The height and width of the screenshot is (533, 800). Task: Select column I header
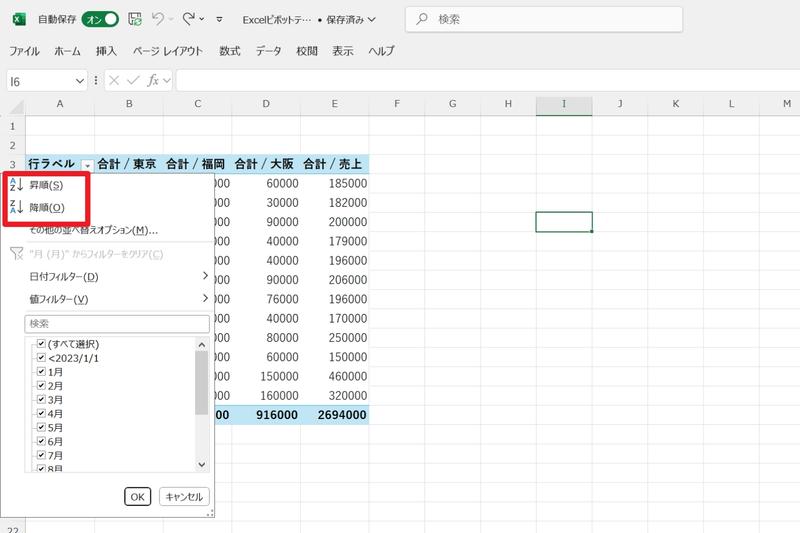click(564, 104)
